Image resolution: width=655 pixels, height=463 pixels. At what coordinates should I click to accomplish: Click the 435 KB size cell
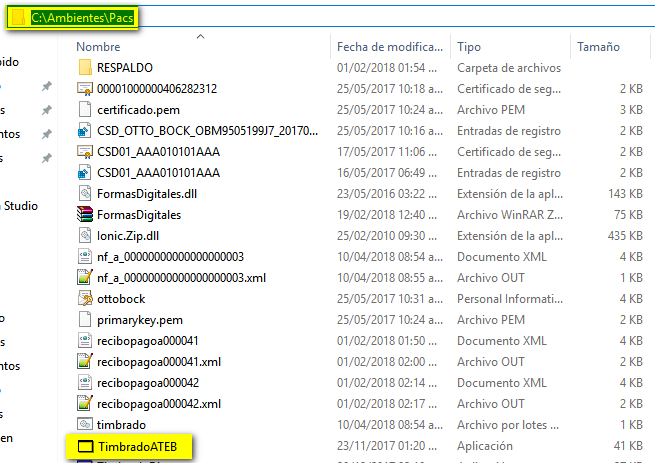pyautogui.click(x=625, y=236)
